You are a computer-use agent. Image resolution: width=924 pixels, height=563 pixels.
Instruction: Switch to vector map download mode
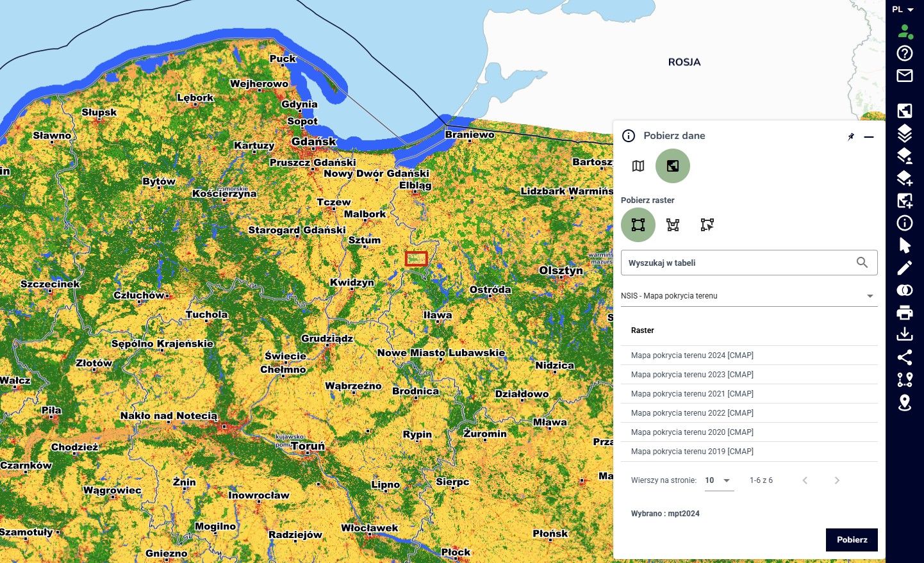[x=638, y=166]
